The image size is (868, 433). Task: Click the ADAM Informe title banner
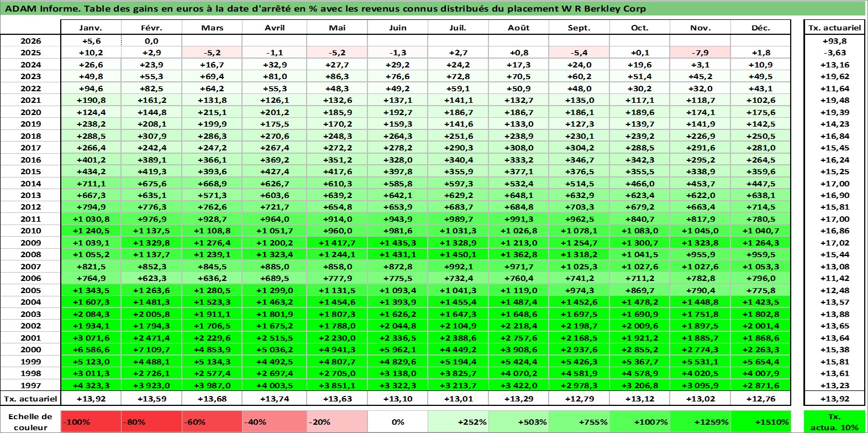pyautogui.click(x=433, y=8)
